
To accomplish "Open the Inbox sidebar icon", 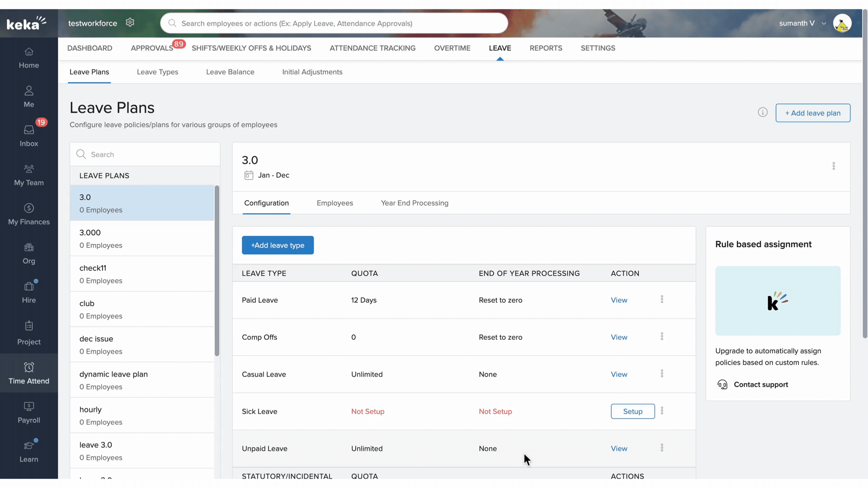I will (29, 131).
